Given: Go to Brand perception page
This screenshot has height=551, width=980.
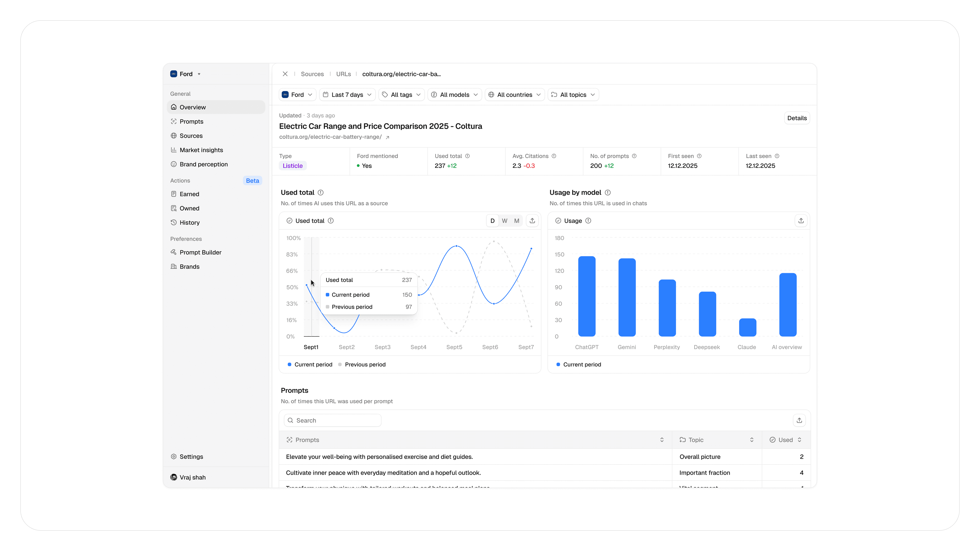Looking at the screenshot, I should tap(204, 164).
